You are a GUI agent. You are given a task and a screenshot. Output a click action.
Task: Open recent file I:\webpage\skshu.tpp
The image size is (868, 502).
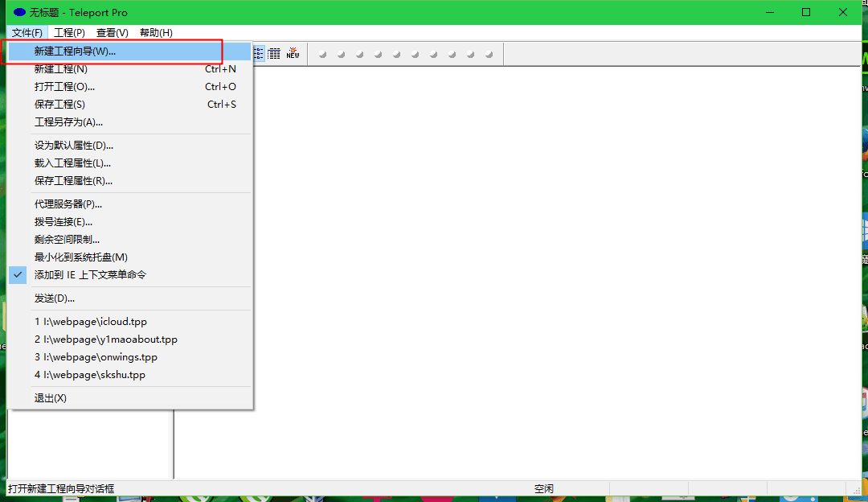131,375
